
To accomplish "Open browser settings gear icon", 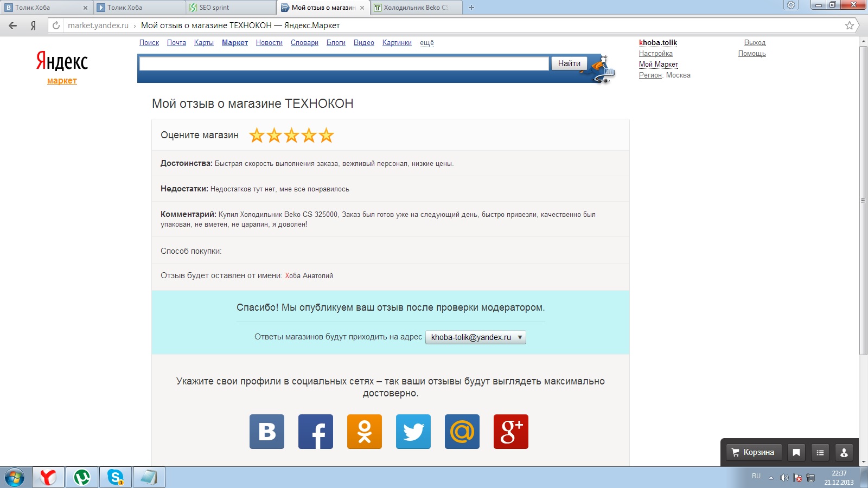I will pyautogui.click(x=791, y=5).
